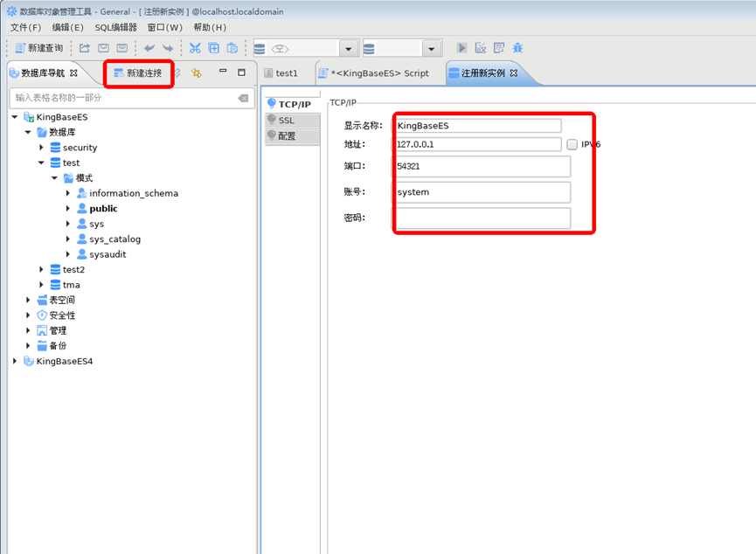Image resolution: width=756 pixels, height=554 pixels.
Task: Select the 管理 node
Action: tap(58, 331)
